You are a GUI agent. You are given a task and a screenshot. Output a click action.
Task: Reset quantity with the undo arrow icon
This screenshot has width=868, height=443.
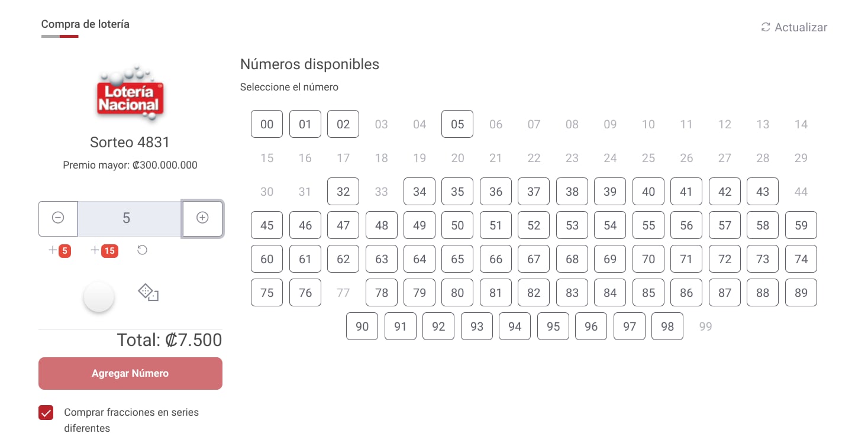[142, 250]
